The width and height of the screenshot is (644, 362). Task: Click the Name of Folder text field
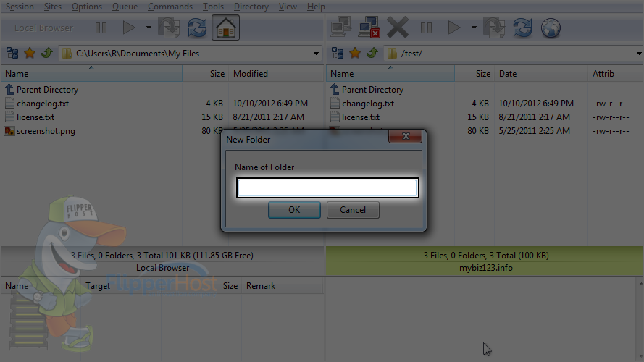click(327, 188)
